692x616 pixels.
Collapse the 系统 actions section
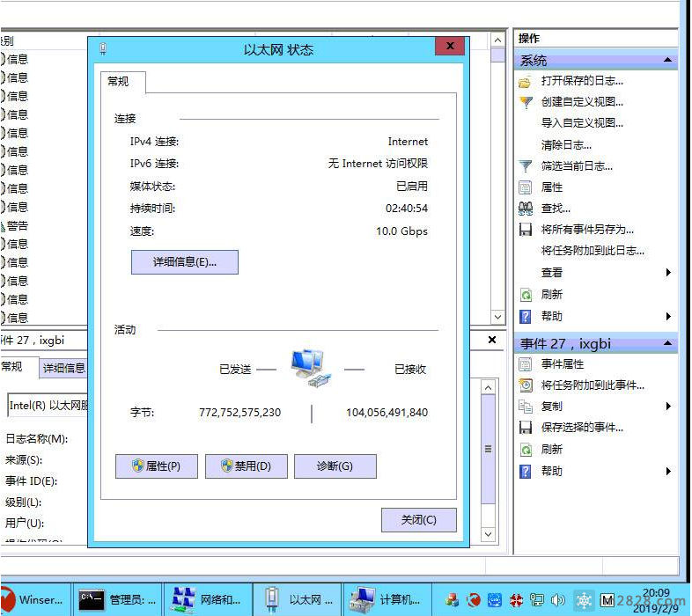pyautogui.click(x=667, y=60)
